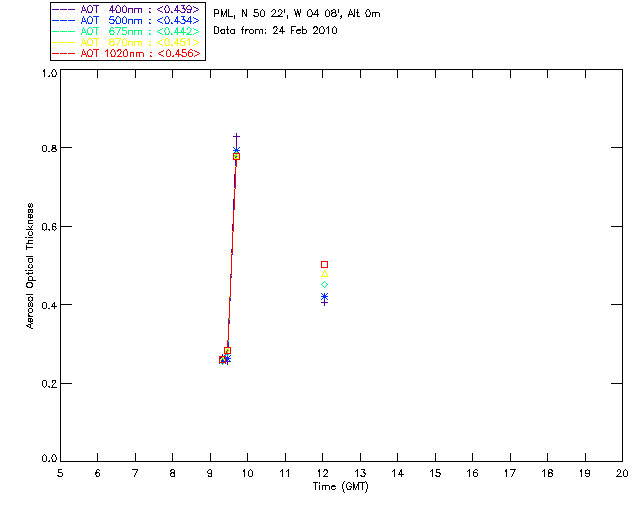
Task: Click the x-axis tick label 13
Action: click(360, 473)
